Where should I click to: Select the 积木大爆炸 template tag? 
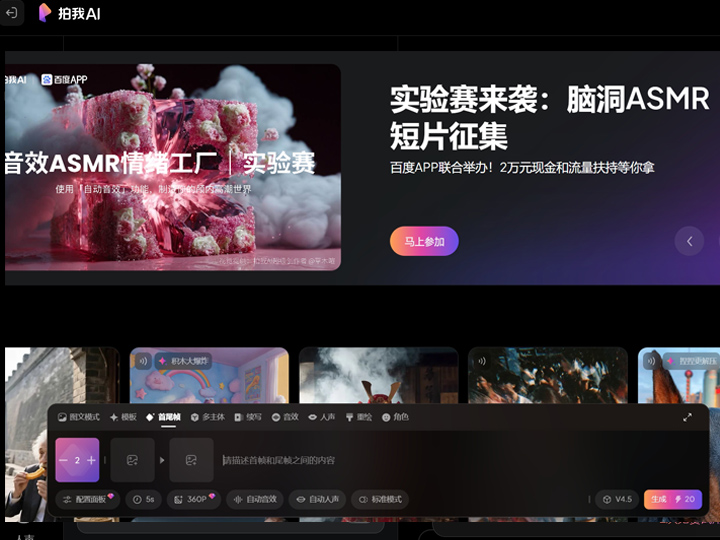click(x=183, y=361)
